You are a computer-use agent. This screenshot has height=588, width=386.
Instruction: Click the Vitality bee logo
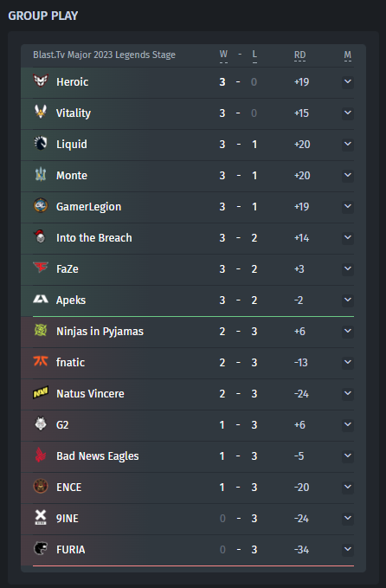[41, 112]
